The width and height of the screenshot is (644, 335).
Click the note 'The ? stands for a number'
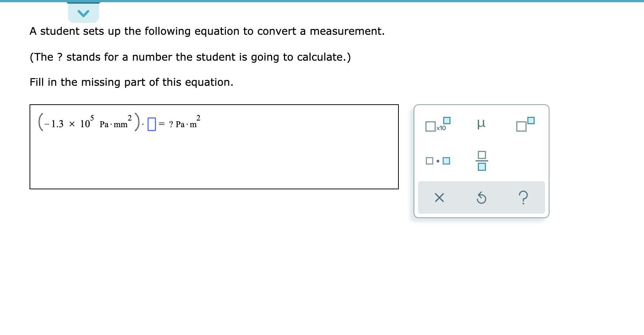pyautogui.click(x=190, y=57)
